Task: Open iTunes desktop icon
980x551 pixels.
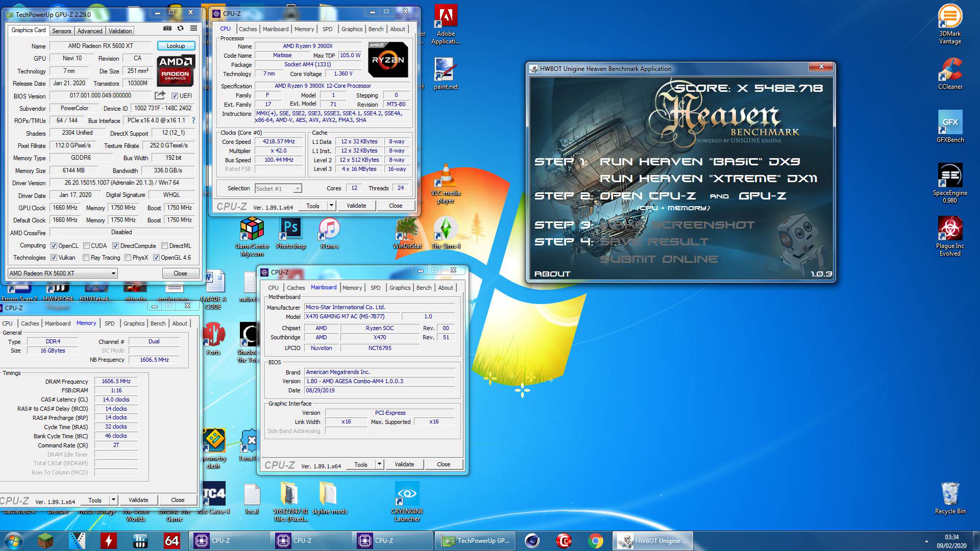Action: coord(329,234)
